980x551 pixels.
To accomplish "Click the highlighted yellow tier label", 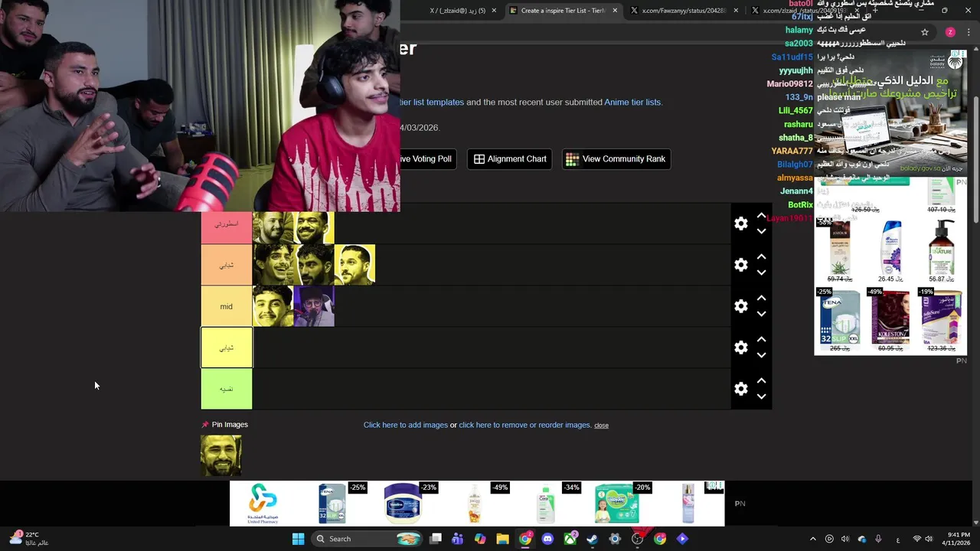I will pyautogui.click(x=227, y=347).
